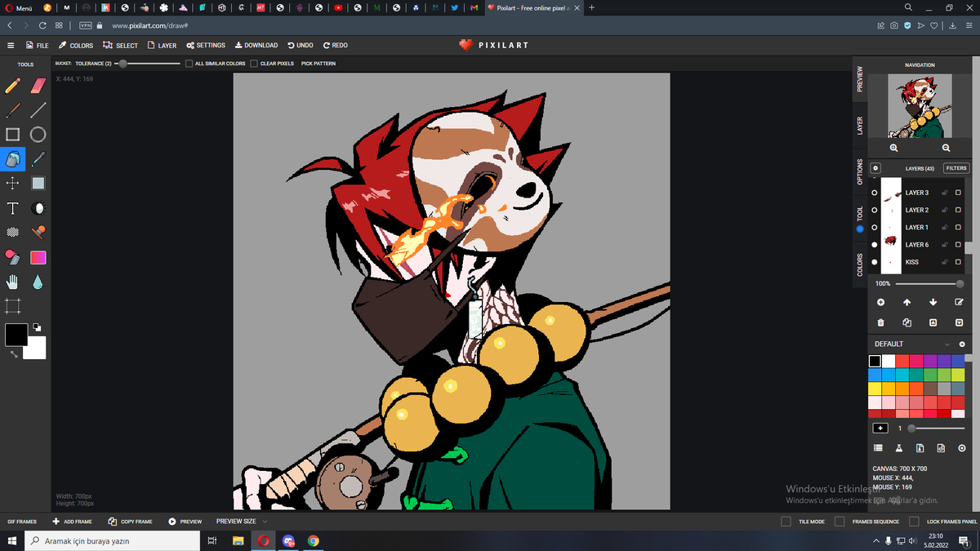Duplicate the layer with copy icon
Viewport: 980px width, 551px height.
(906, 322)
